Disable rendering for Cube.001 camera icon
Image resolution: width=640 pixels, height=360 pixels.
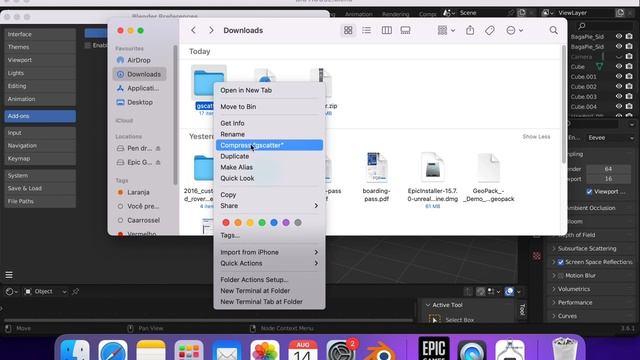click(x=629, y=76)
